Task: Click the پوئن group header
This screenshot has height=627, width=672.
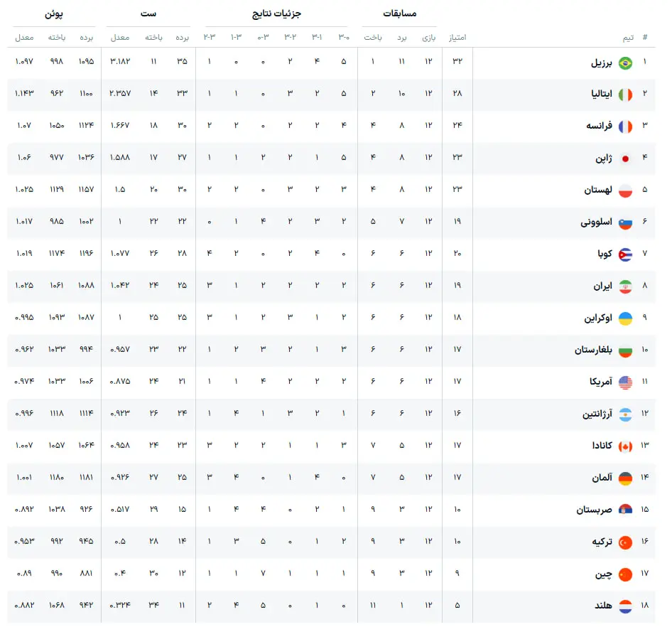Action: (x=54, y=14)
